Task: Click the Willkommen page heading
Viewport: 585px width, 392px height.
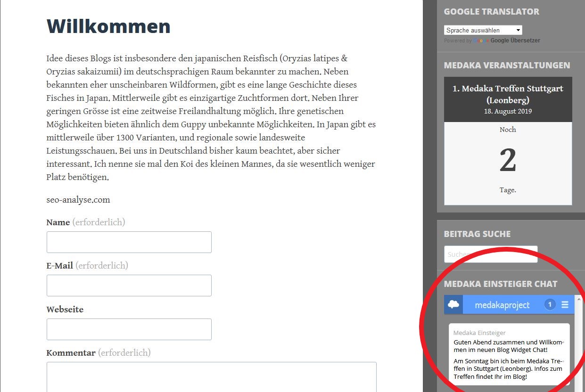Action: click(x=108, y=26)
